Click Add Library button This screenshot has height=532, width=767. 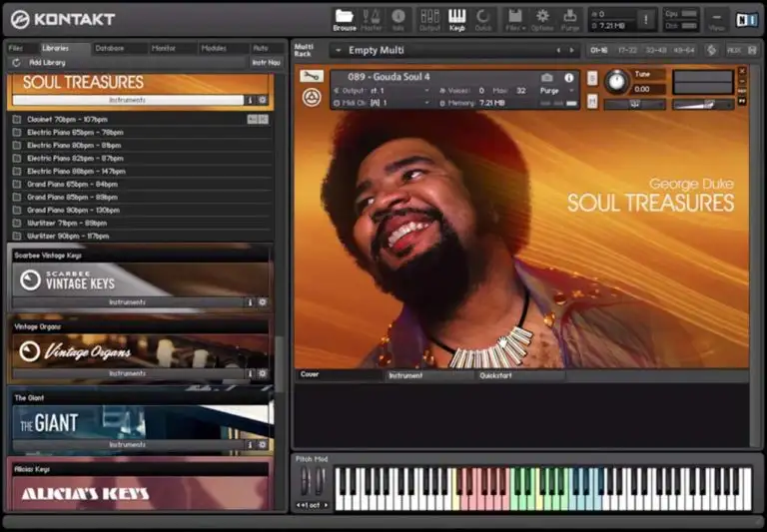pos(47,63)
